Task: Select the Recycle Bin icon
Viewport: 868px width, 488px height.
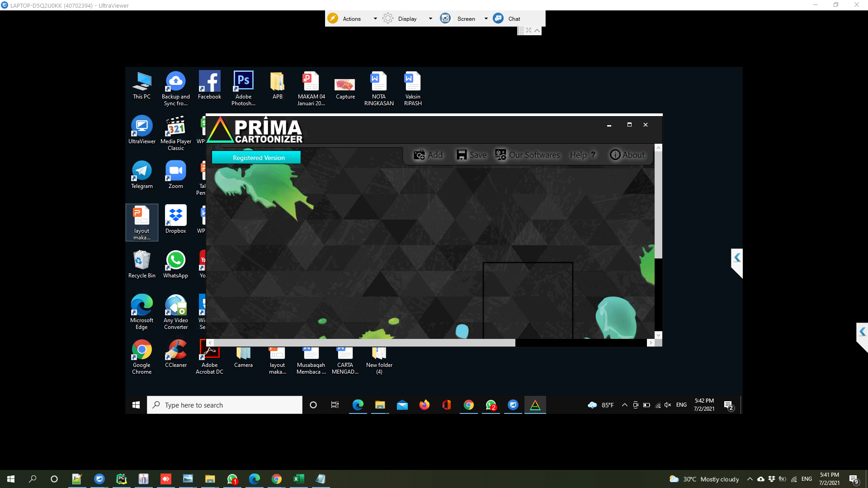Action: coord(142,264)
